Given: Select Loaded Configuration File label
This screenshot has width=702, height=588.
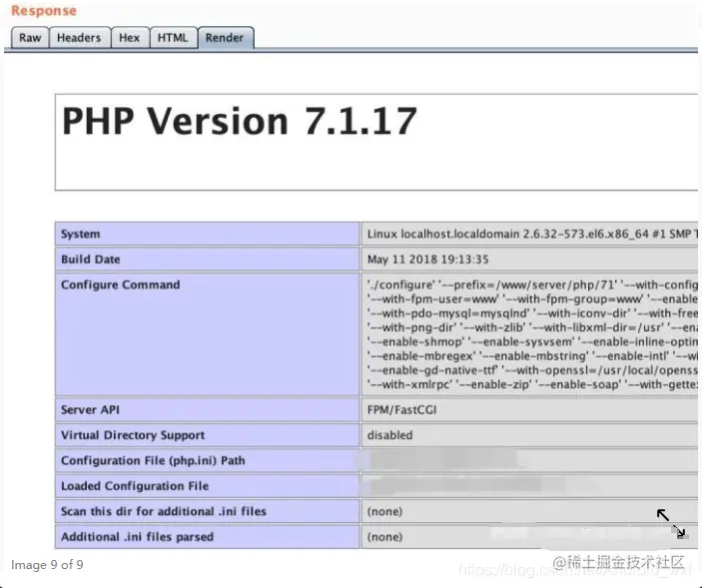Looking at the screenshot, I should coord(135,486).
